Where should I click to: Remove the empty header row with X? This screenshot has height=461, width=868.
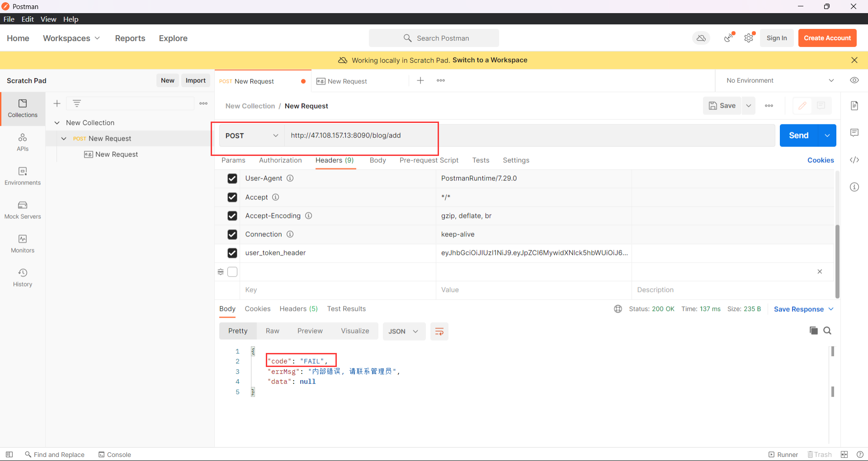coord(820,272)
